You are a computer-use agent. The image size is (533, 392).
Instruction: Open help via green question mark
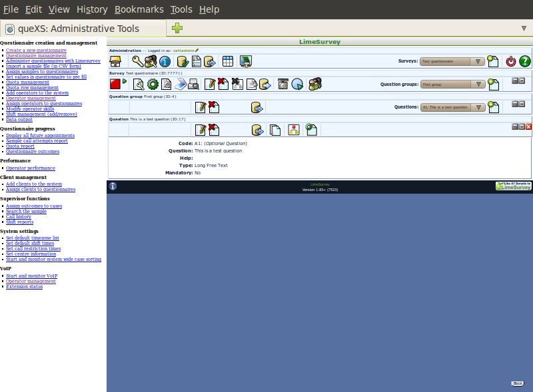(525, 61)
